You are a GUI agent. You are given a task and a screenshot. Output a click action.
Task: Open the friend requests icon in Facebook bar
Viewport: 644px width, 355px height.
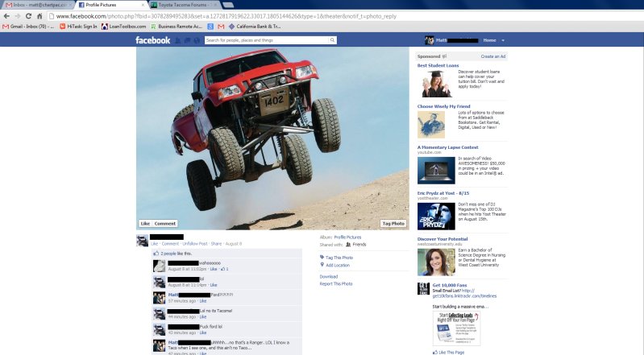(178, 40)
